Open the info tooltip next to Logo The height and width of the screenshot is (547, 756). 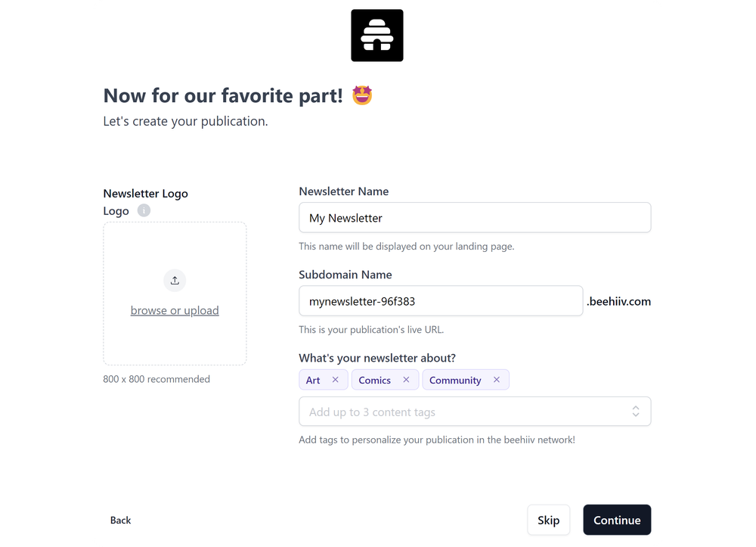144,210
